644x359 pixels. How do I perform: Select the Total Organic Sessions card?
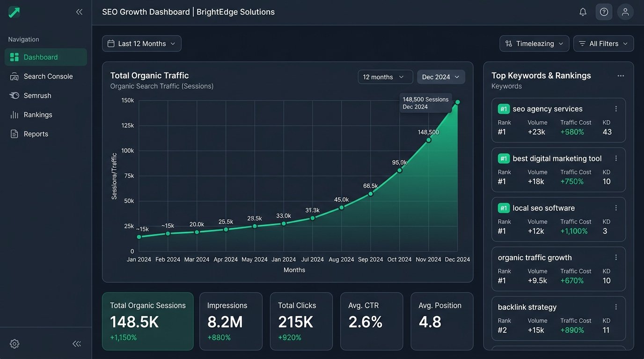148,322
